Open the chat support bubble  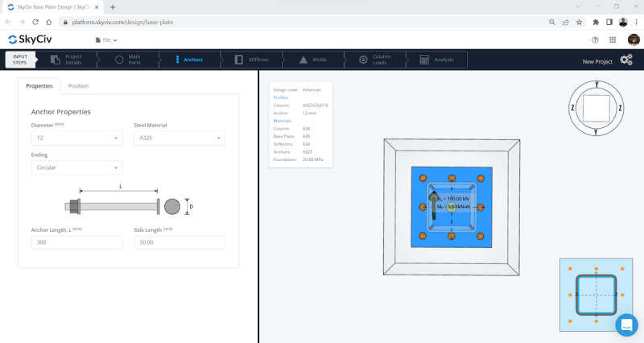(x=625, y=324)
